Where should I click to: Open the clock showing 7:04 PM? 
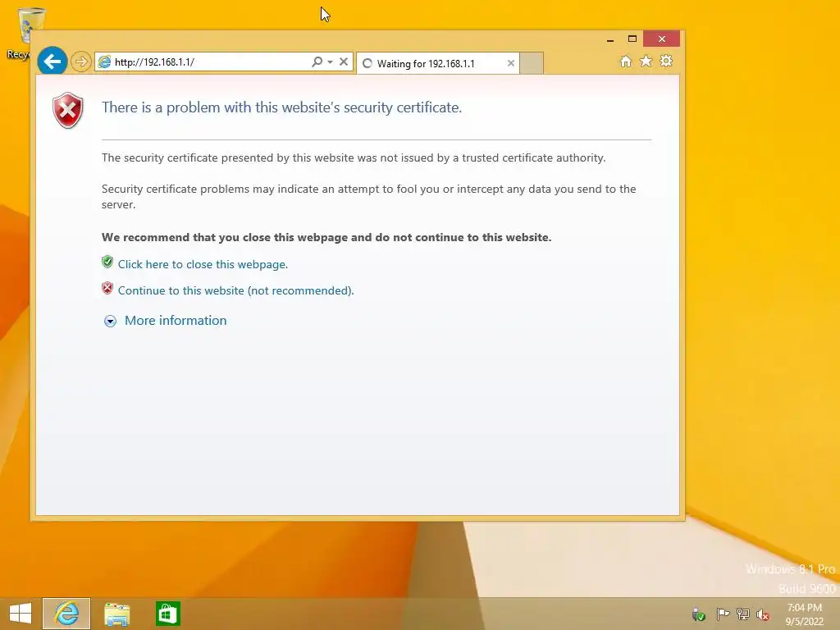click(x=804, y=614)
